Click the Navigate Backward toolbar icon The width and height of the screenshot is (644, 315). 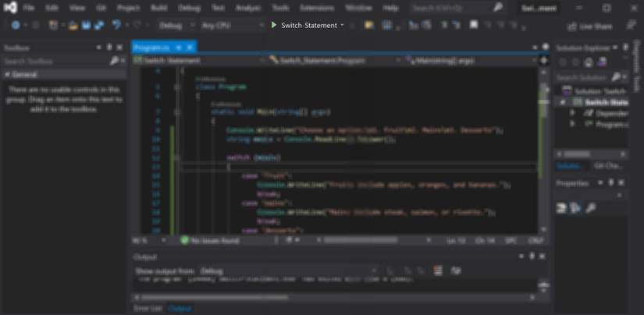16,26
